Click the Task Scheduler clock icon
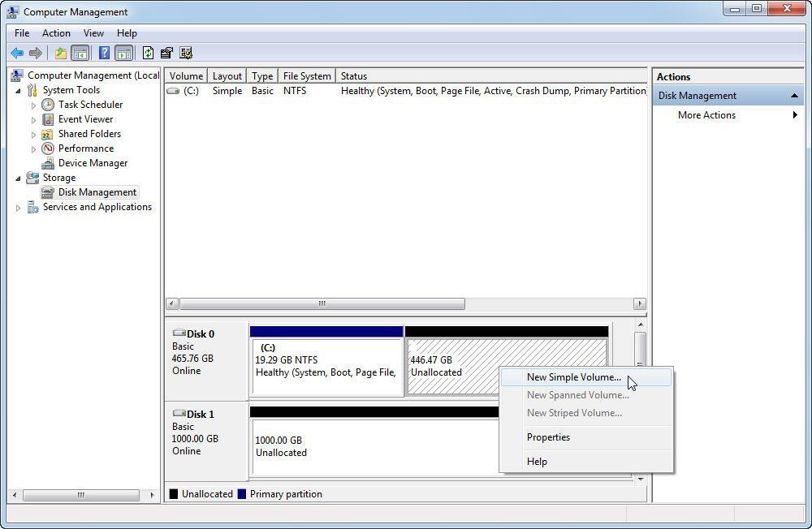The width and height of the screenshot is (812, 529). point(48,105)
